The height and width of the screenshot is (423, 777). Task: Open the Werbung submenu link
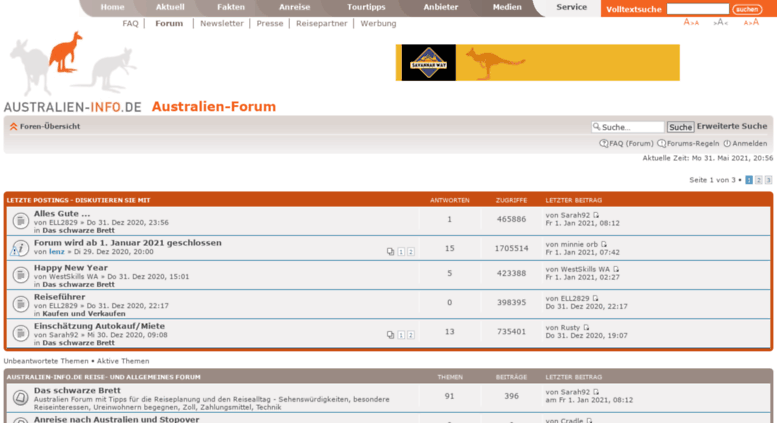point(378,23)
